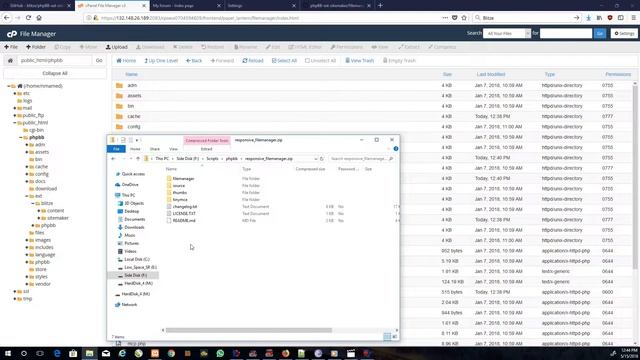Click the blue Go search button
The width and height of the screenshot is (640, 360).
(600, 33)
